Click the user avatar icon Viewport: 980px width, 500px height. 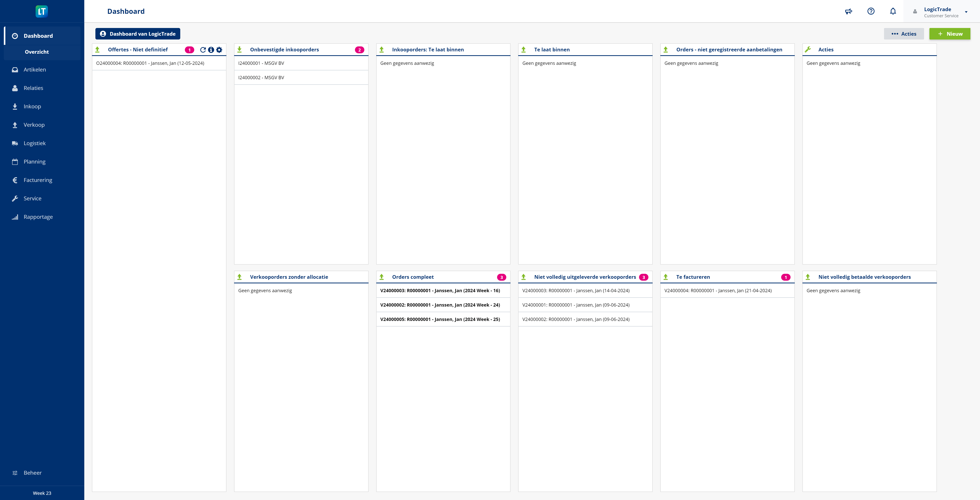pyautogui.click(x=915, y=12)
